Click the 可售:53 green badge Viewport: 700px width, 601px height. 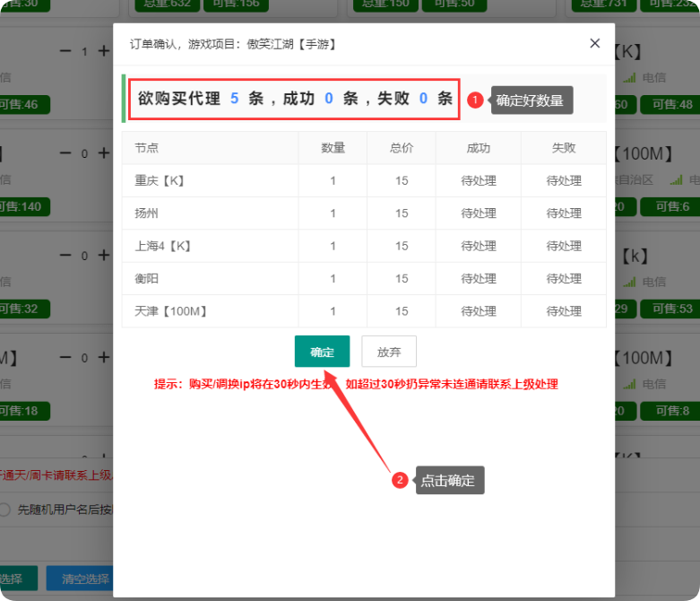click(673, 309)
